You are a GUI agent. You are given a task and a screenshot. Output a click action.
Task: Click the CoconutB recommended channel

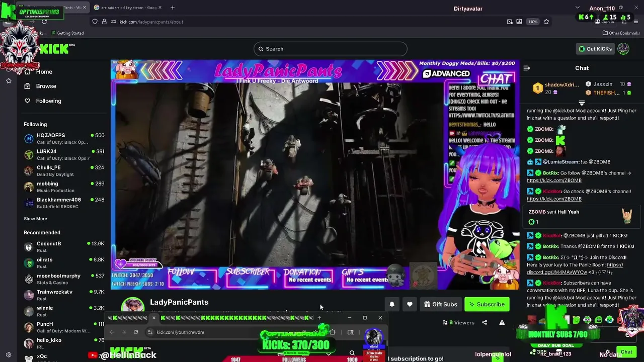click(x=64, y=246)
